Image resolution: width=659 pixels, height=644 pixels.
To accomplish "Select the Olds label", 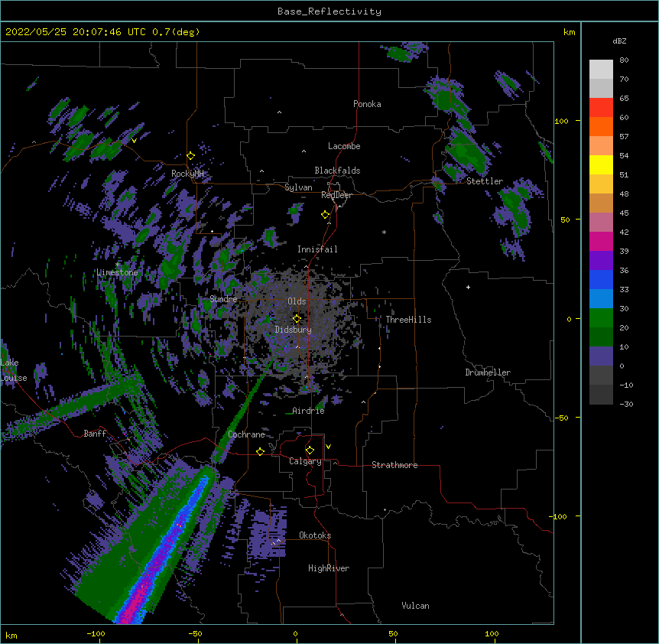I will tap(297, 301).
